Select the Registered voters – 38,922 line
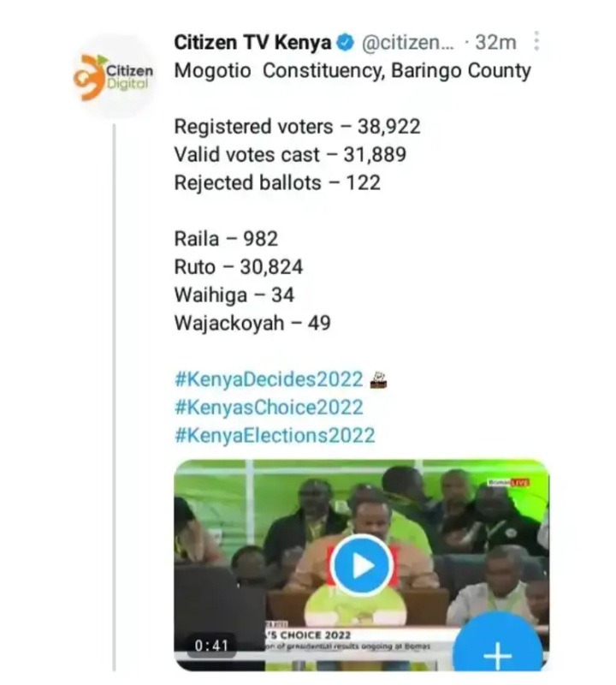Image resolution: width=616 pixels, height=685 pixels. tap(297, 127)
